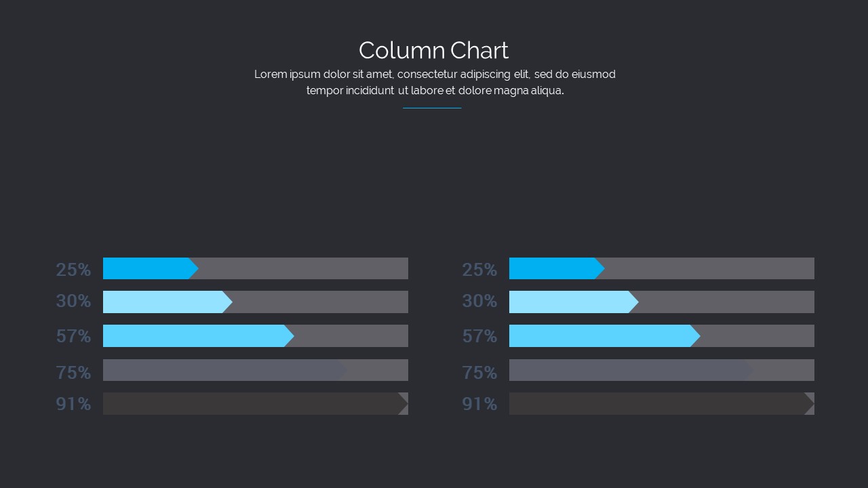Select right chart's 30% light blue bar

(571, 302)
